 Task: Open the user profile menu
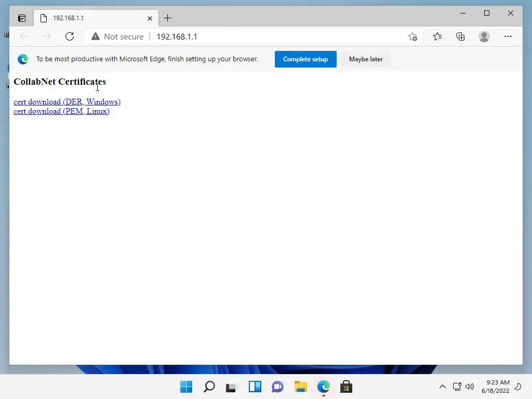pos(484,36)
